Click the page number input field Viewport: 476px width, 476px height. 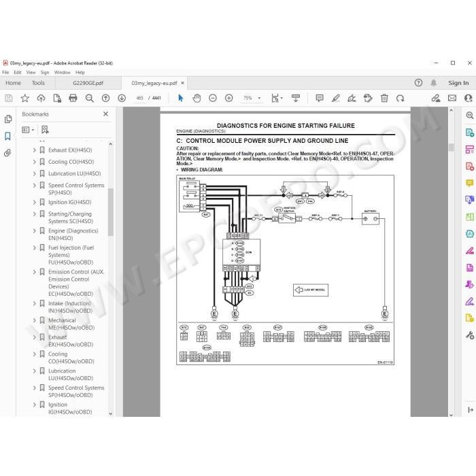tap(139, 98)
